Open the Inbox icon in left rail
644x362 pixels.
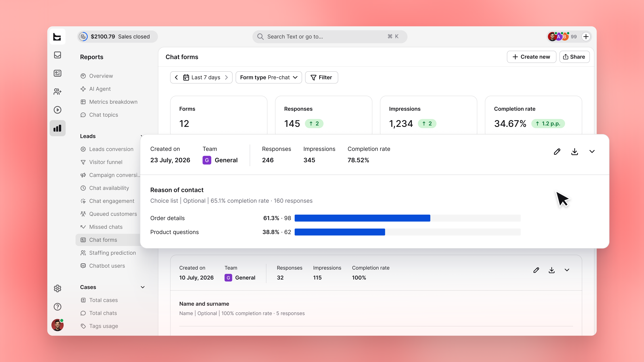58,55
